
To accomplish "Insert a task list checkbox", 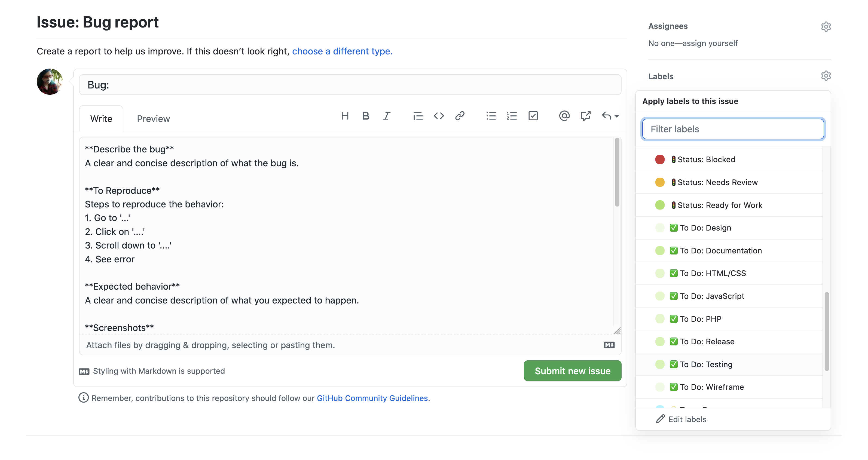I will click(x=533, y=116).
